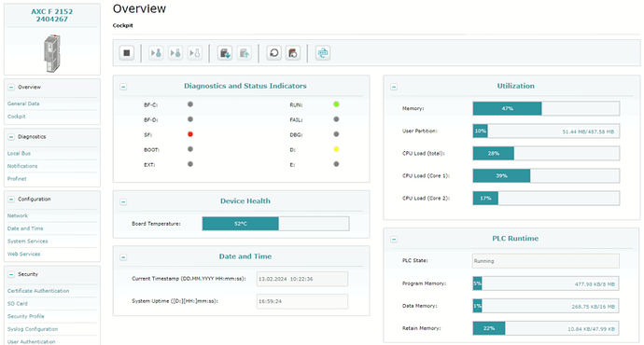Click the reset icon with red box
644x345 pixels.
(x=293, y=53)
